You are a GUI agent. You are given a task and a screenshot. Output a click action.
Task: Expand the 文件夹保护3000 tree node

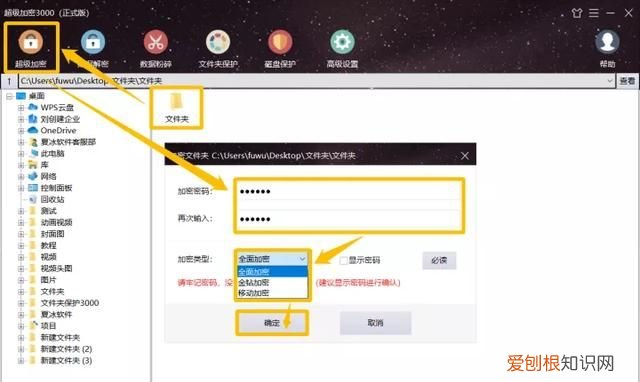tap(21, 303)
